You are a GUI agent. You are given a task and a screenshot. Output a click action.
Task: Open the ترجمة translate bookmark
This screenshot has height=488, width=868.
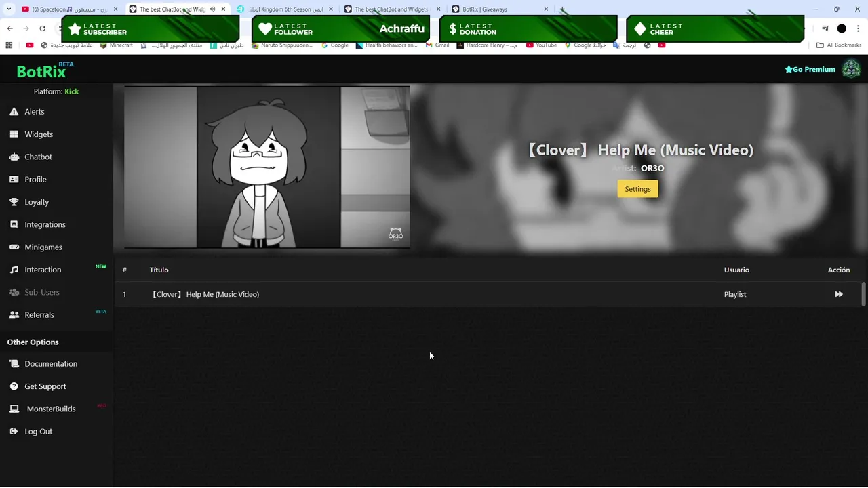pyautogui.click(x=624, y=45)
